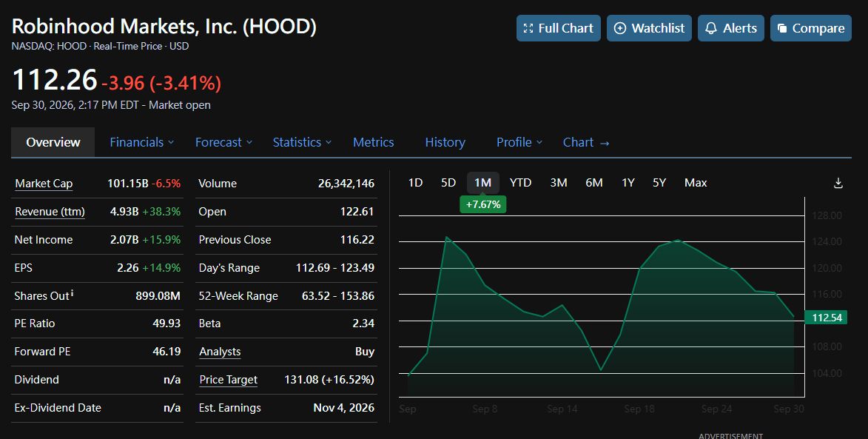Click the Net Income value 2.07B
The width and height of the screenshot is (868, 439).
coord(124,240)
